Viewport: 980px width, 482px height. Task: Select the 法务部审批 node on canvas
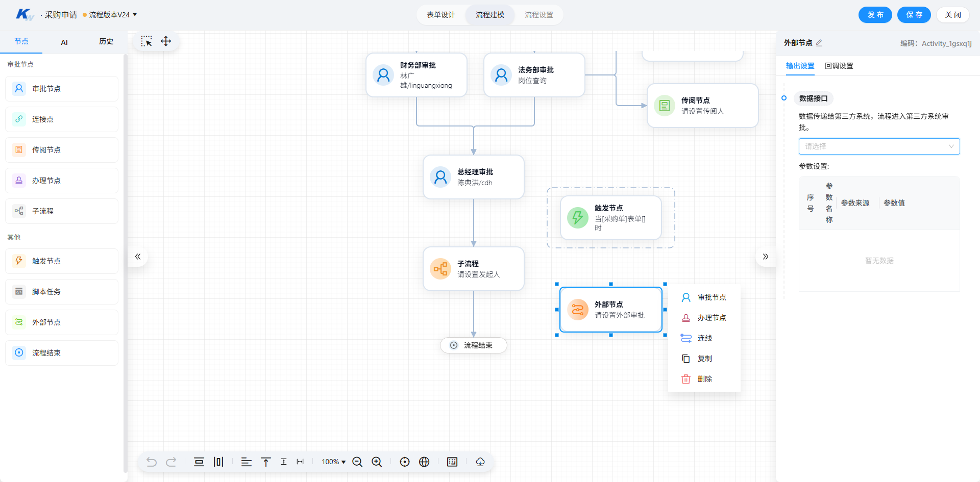click(534, 75)
